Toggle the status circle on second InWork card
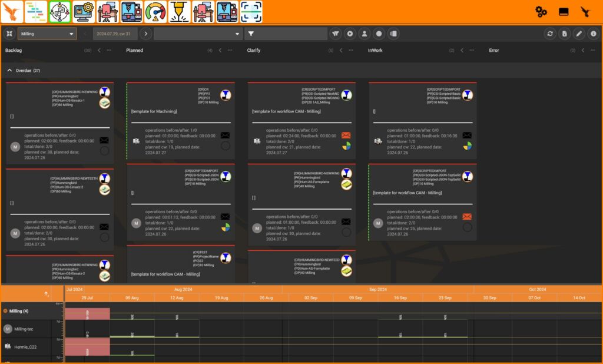Image resolution: width=603 pixels, height=364 pixels. point(467,227)
